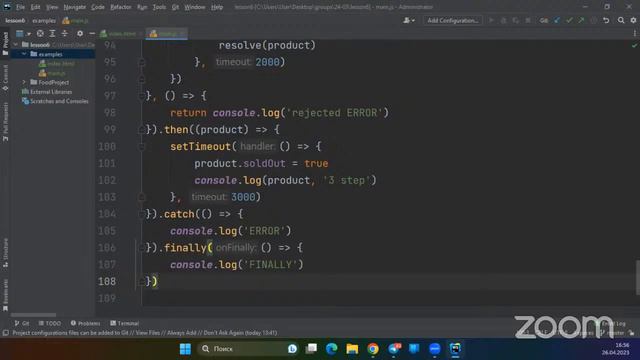Click the Git Commit green checkmark

[569, 20]
